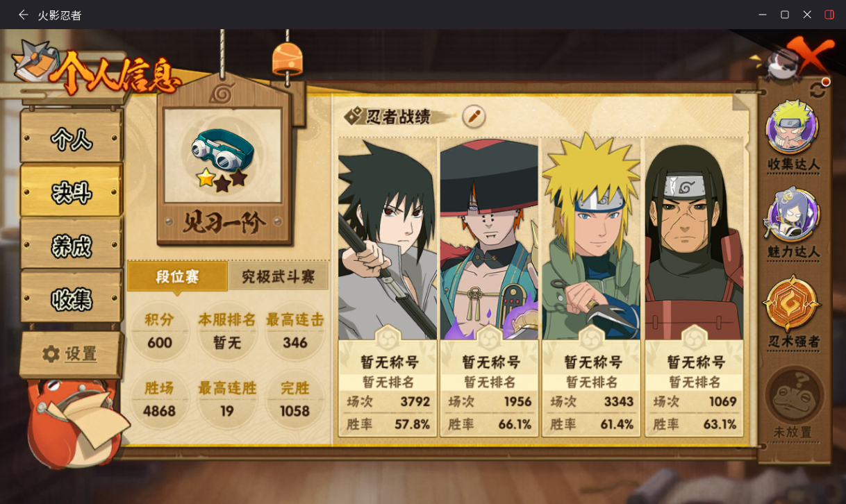
Task: Select the 忍术强者 emblem icon
Action: 793,303
